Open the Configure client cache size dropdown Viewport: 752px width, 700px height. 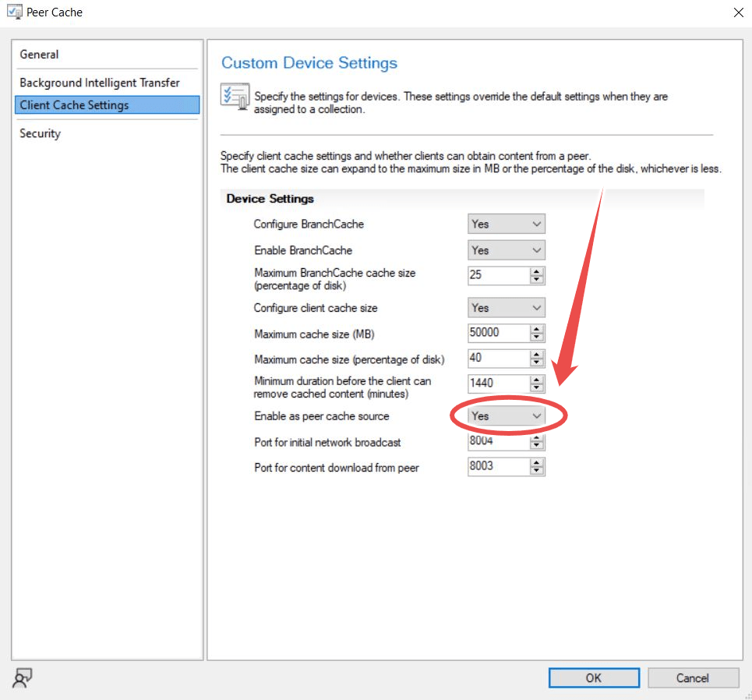506,308
